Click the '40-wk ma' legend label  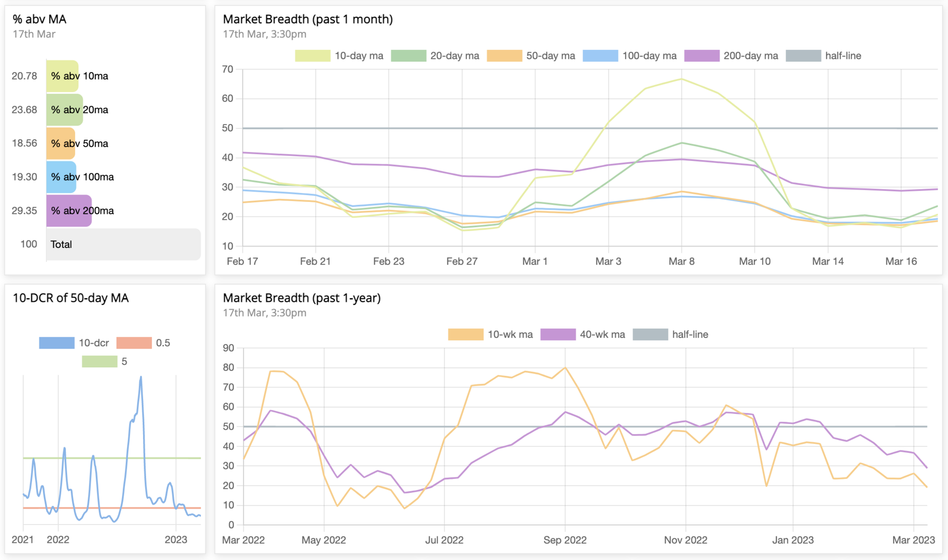point(602,334)
